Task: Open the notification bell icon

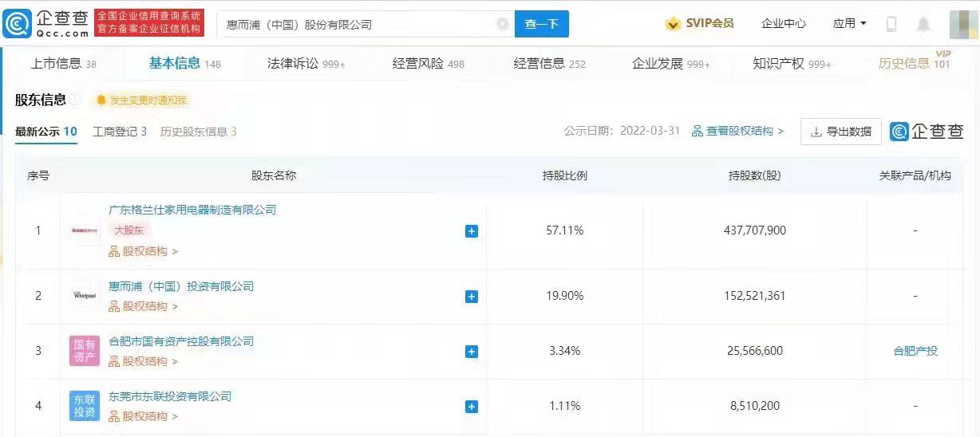Action: coord(923,24)
